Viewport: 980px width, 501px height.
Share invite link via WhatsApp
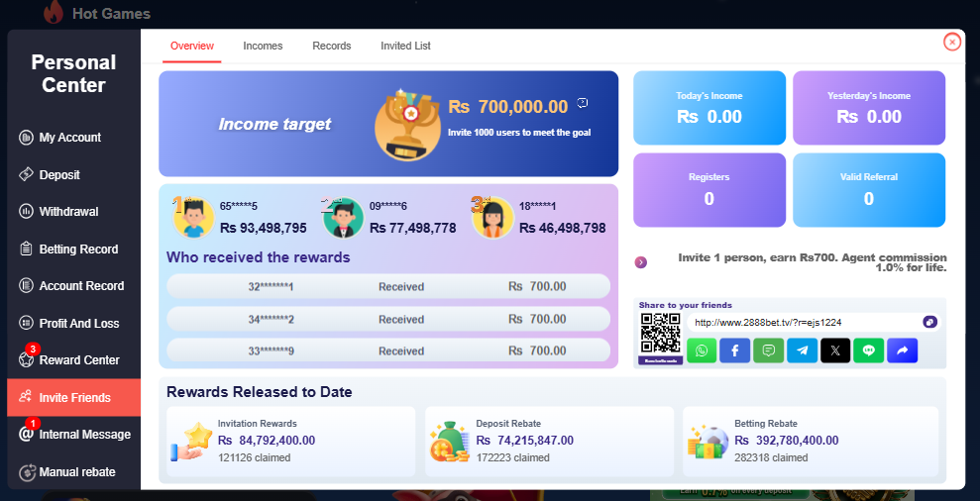(702, 351)
